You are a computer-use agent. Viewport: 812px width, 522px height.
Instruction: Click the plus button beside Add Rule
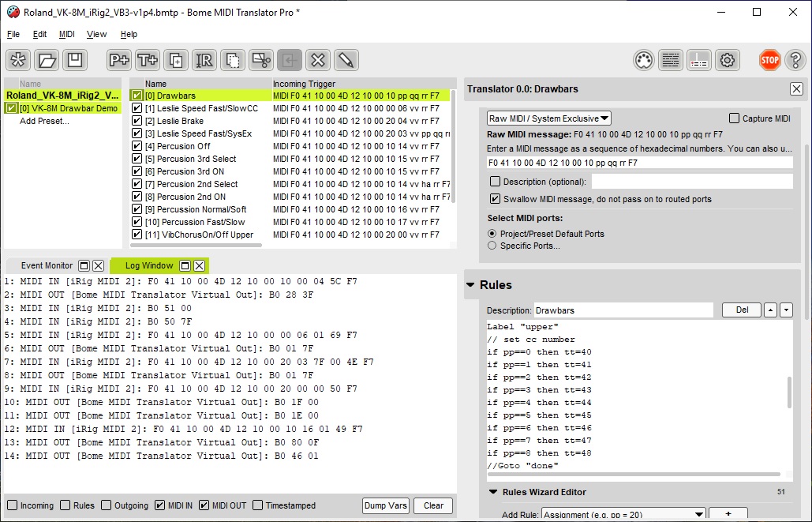pos(728,513)
